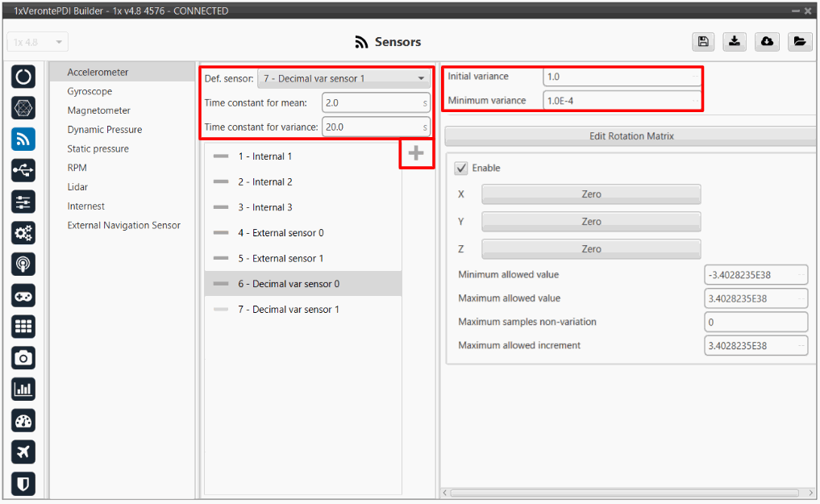
Task: Click the airplane icon in sidebar
Action: (23, 452)
